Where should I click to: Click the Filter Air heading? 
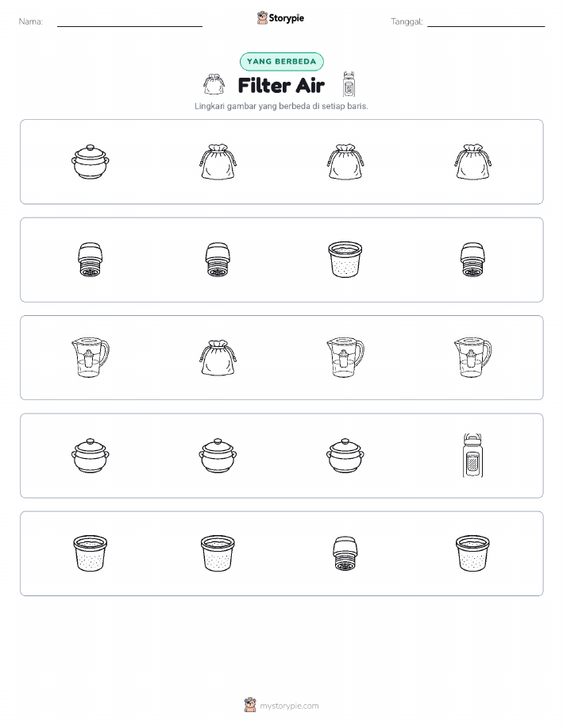click(x=281, y=86)
